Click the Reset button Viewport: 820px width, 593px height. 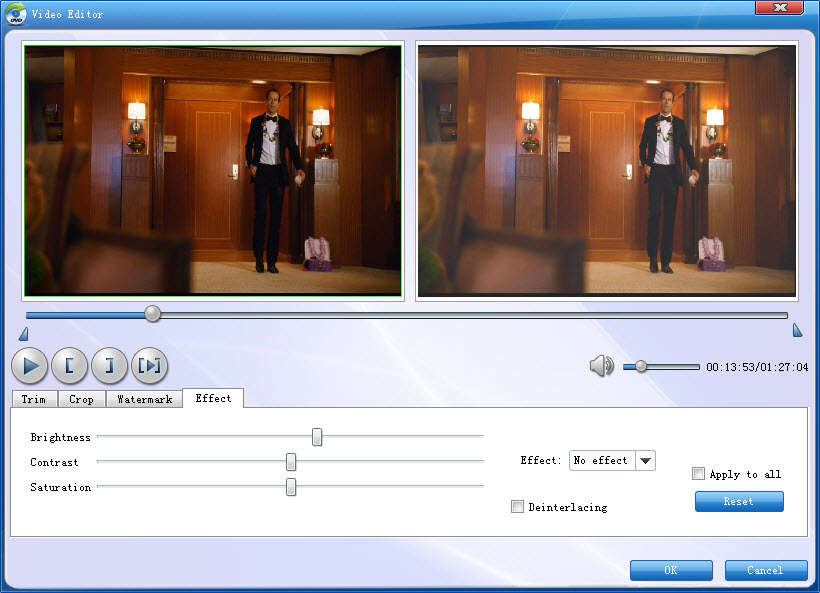(x=739, y=501)
